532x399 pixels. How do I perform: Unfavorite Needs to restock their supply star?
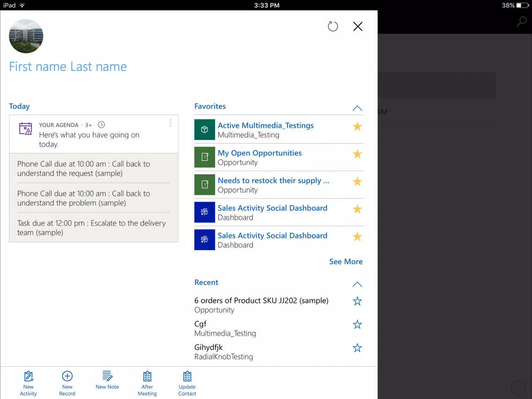pyautogui.click(x=357, y=182)
